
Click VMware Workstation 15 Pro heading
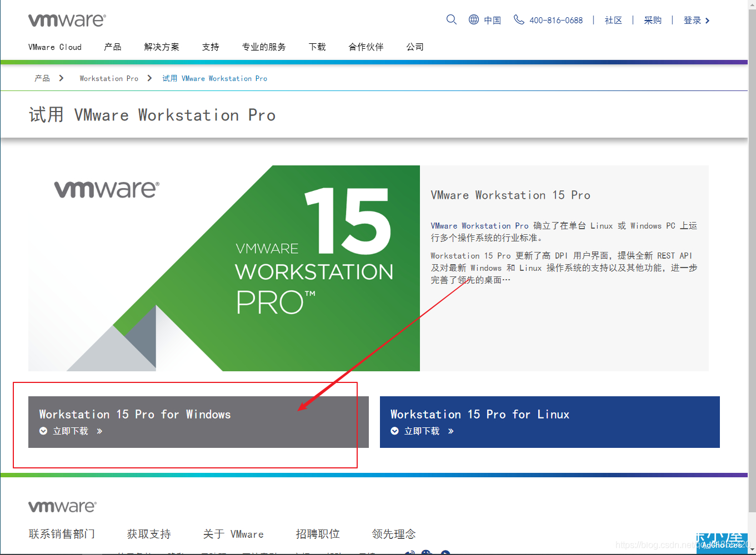(x=510, y=195)
